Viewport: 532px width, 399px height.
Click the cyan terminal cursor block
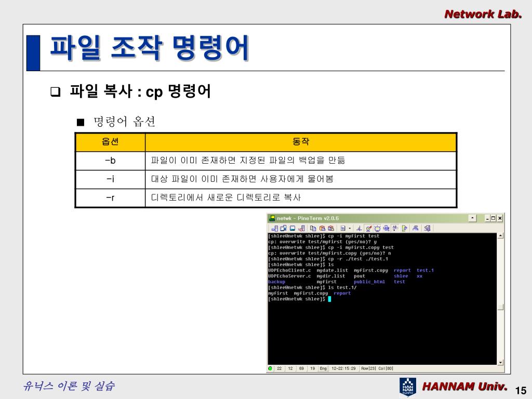click(x=329, y=299)
